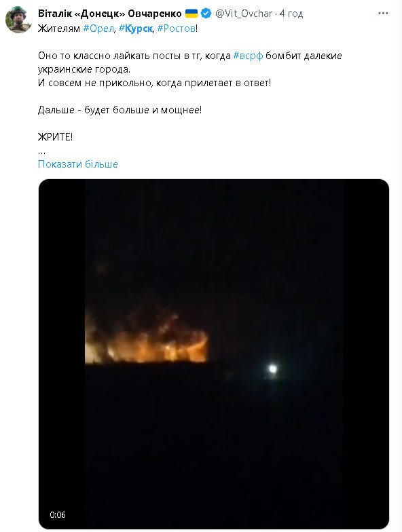402x532 pixels.
Task: Click the fire in the video
Action: pos(146,343)
